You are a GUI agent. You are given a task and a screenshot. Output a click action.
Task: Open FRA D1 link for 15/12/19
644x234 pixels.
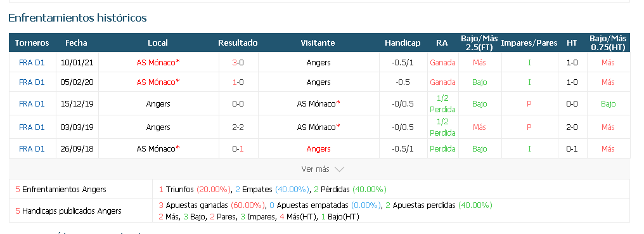[32, 103]
